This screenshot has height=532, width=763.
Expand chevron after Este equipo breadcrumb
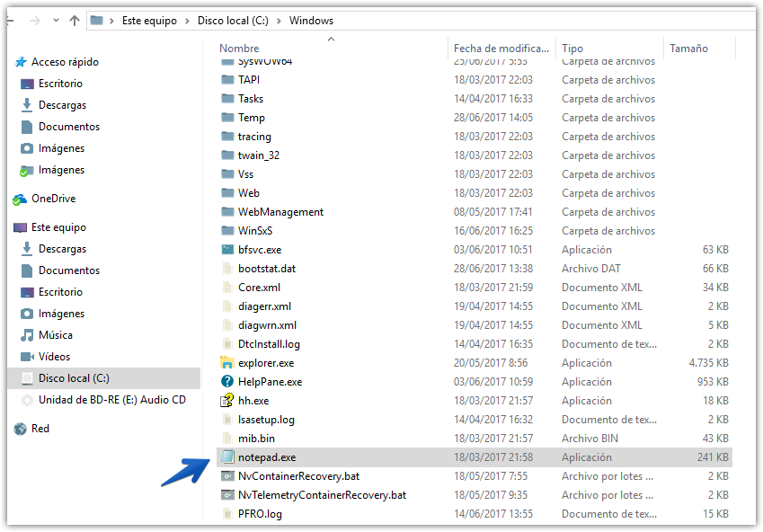point(187,21)
